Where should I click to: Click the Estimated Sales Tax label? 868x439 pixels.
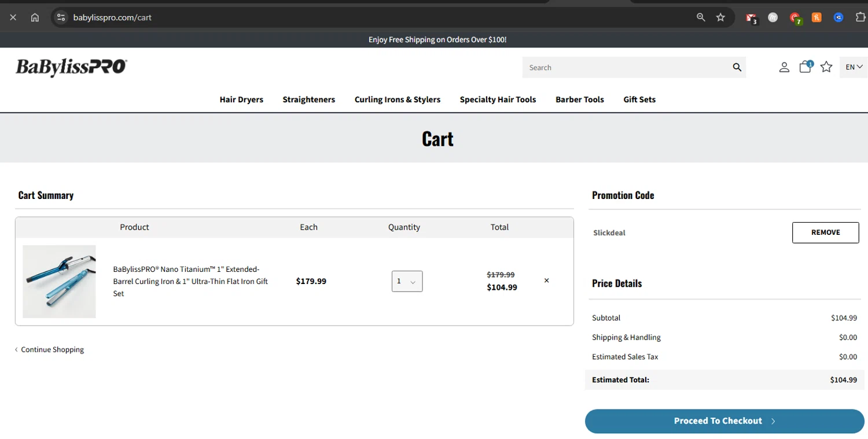click(x=625, y=357)
